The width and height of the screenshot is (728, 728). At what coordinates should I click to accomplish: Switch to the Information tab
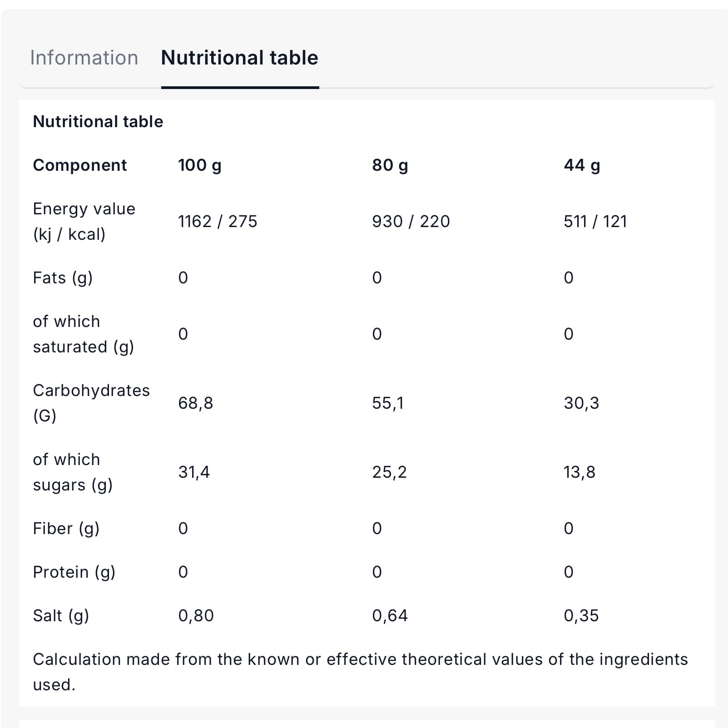pyautogui.click(x=84, y=58)
